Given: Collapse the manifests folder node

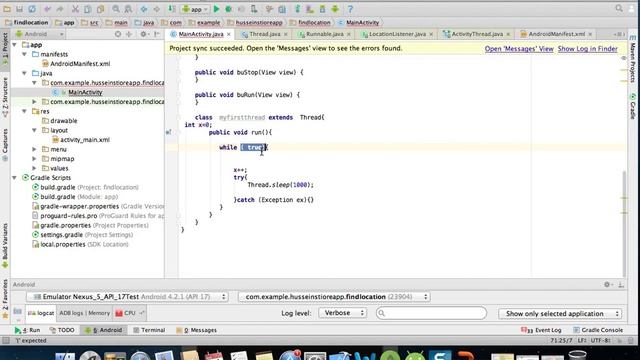Looking at the screenshot, I should tap(24, 54).
